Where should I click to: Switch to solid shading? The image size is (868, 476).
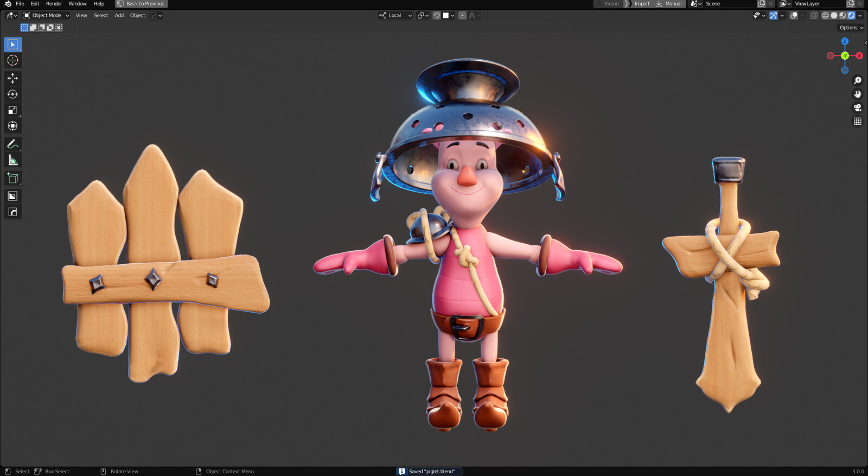coord(834,16)
